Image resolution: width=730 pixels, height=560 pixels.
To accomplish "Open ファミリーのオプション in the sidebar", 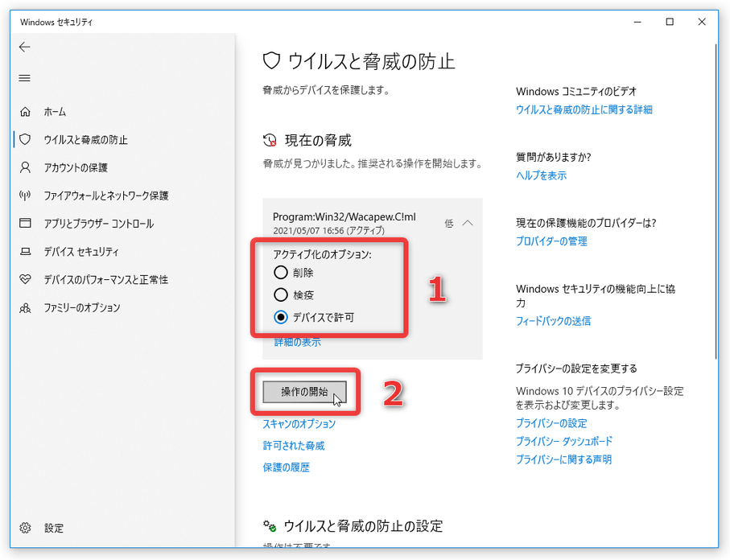I will [82, 307].
